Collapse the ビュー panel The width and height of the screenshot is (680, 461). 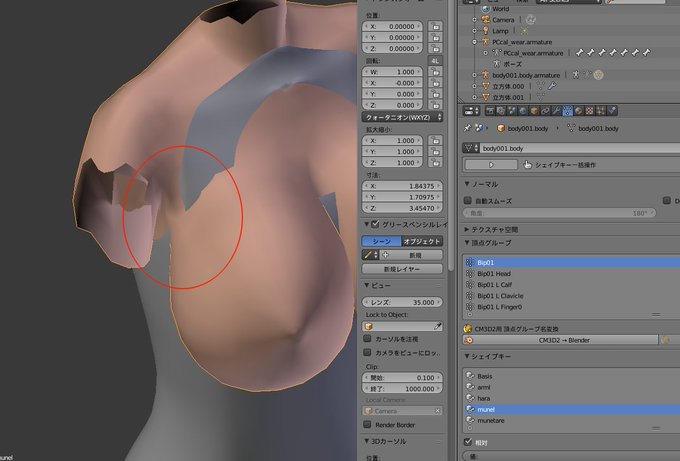point(366,285)
